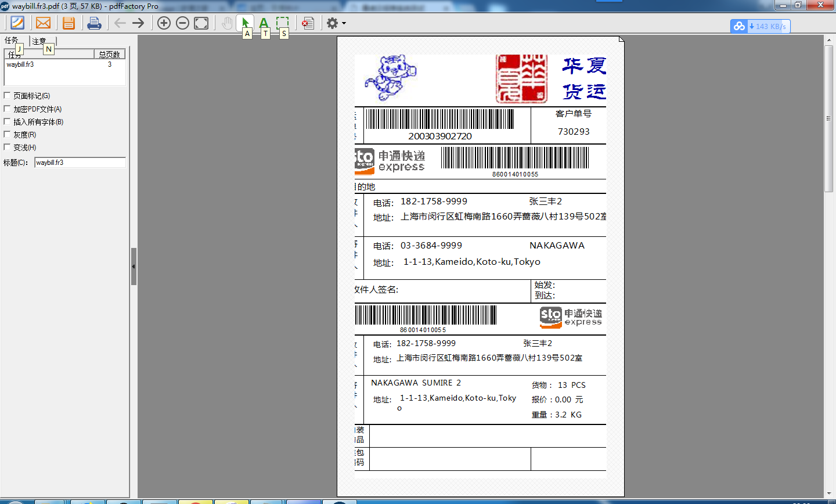
Task: Click the 任务 column header in job list
Action: coord(49,54)
